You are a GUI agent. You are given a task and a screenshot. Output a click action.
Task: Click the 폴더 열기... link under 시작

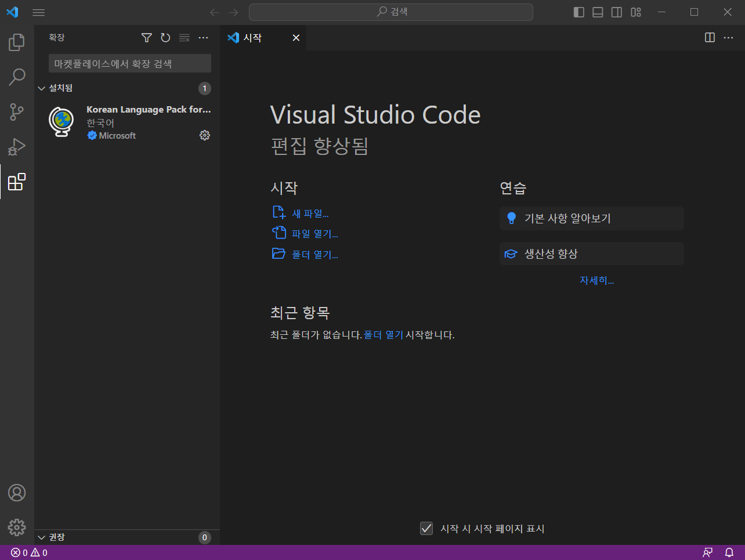(314, 254)
